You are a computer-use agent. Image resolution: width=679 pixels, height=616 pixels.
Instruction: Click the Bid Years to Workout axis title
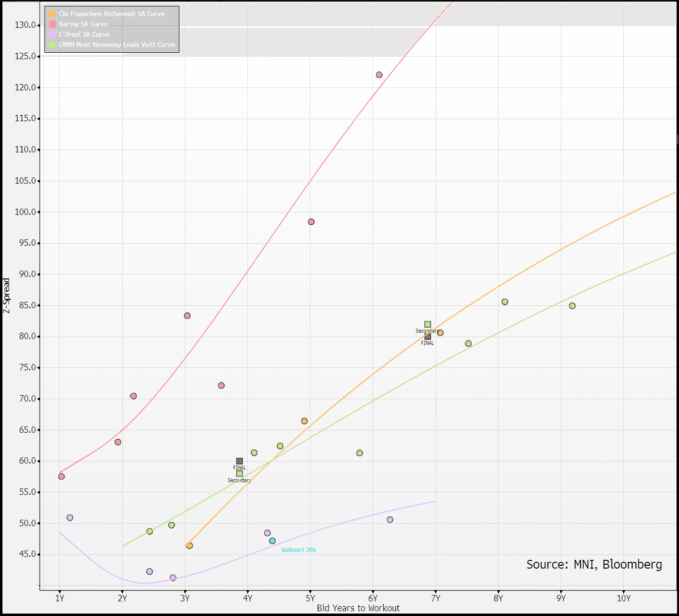coord(358,608)
